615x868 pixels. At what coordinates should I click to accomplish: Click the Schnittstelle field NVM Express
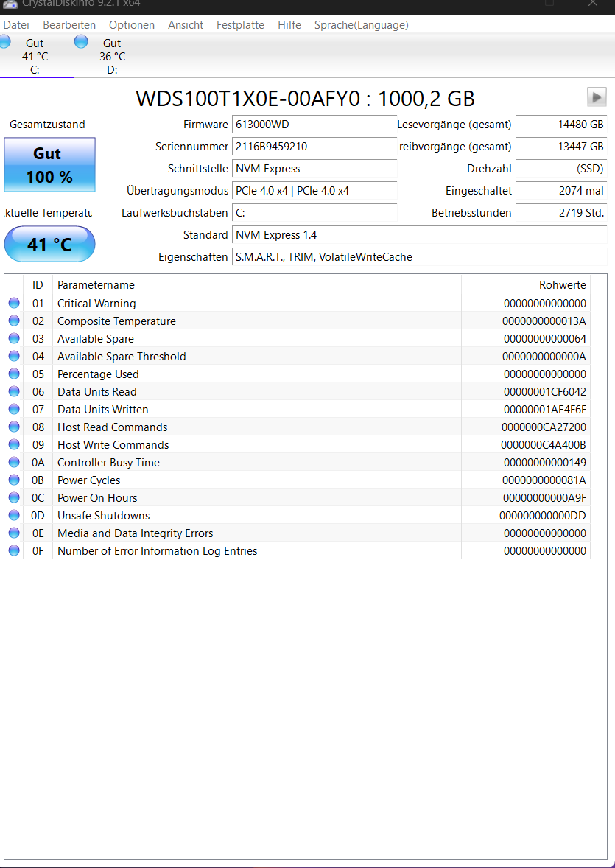[314, 169]
